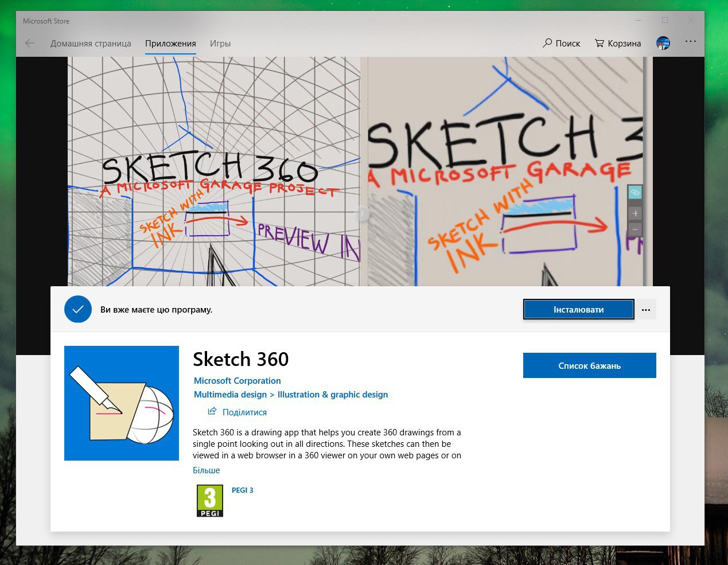Open Поиск search
728x565 pixels.
(x=562, y=43)
